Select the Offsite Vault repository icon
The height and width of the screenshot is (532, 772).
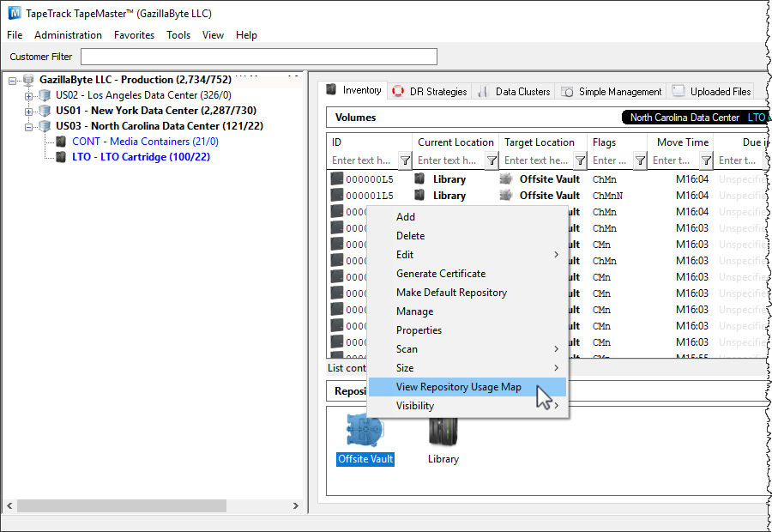(365, 432)
